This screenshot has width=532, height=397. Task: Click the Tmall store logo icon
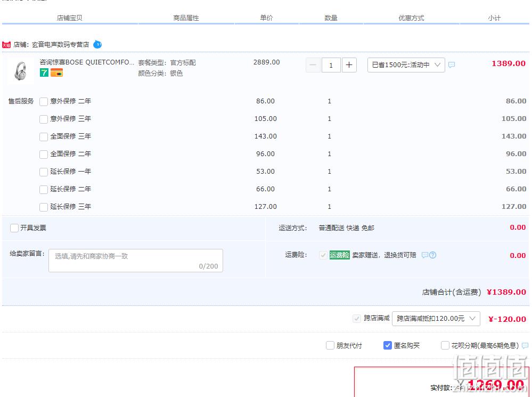click(6, 45)
